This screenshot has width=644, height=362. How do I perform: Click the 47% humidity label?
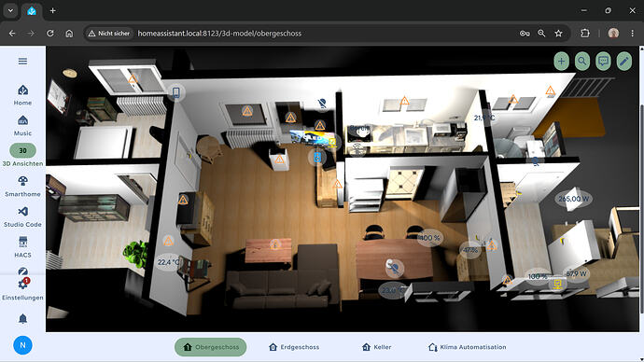tap(469, 250)
